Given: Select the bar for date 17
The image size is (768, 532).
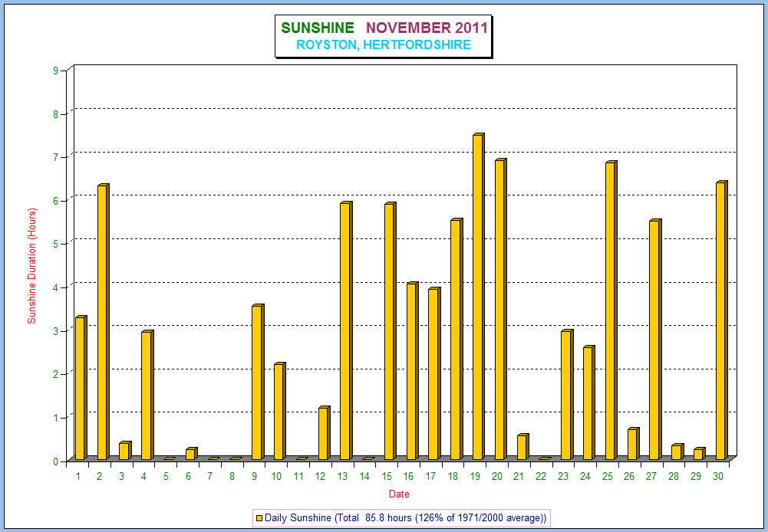Looking at the screenshot, I should coord(434,374).
